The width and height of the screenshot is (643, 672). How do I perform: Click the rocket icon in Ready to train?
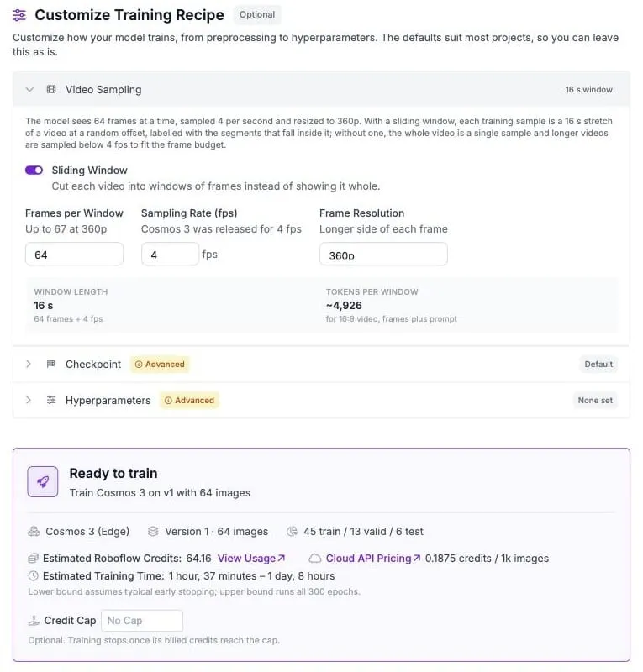pos(43,481)
